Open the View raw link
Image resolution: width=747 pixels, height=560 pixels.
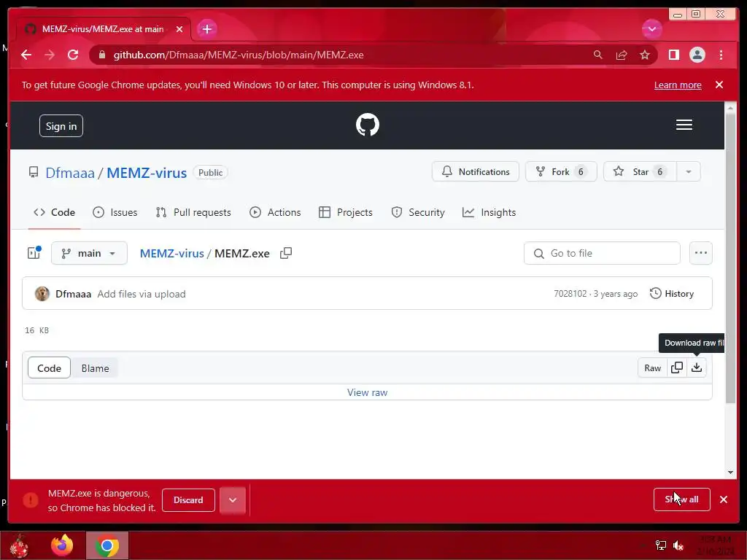[x=368, y=392]
